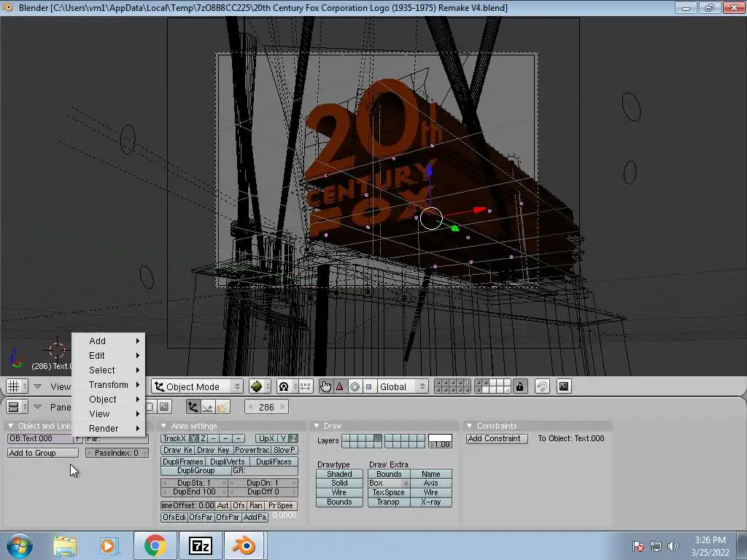Toggle TrackX axis button
747x560 pixels.
tap(174, 438)
